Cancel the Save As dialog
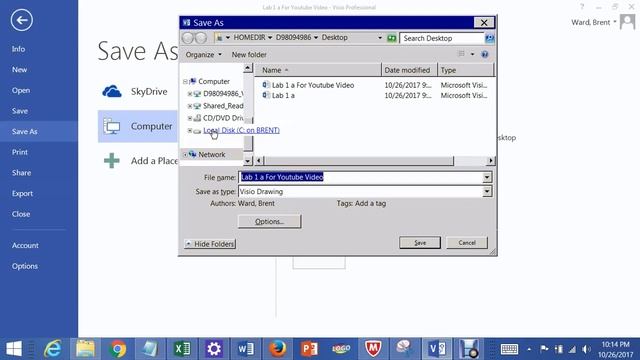Screen dimensions: 640x360 467,243
